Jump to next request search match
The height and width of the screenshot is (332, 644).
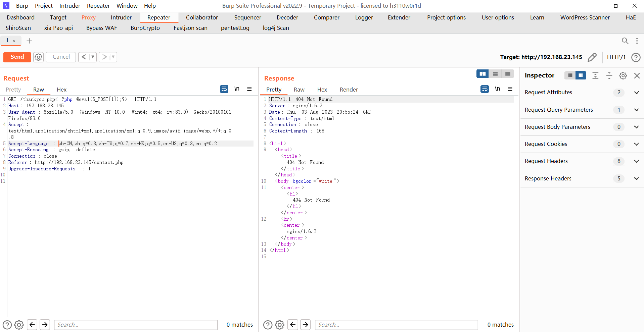[x=45, y=325]
